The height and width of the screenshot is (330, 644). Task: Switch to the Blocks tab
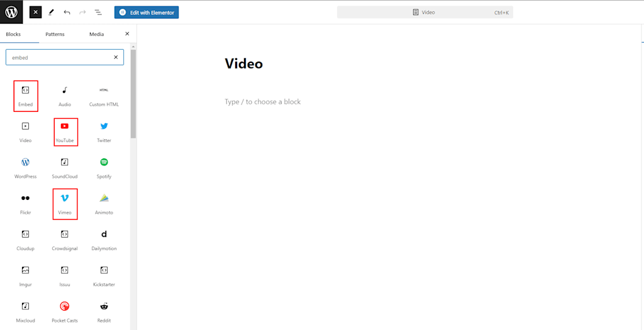13,34
